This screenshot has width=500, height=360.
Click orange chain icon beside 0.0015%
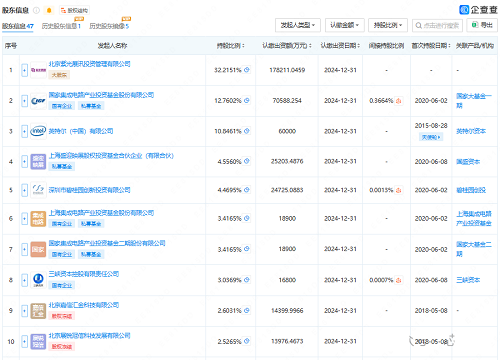click(399, 190)
